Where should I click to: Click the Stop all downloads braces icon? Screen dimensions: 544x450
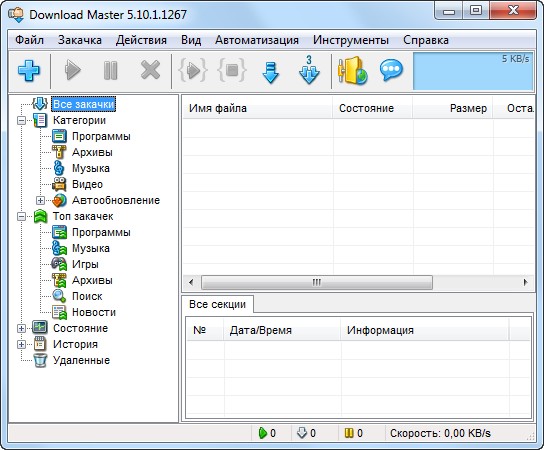[232, 70]
